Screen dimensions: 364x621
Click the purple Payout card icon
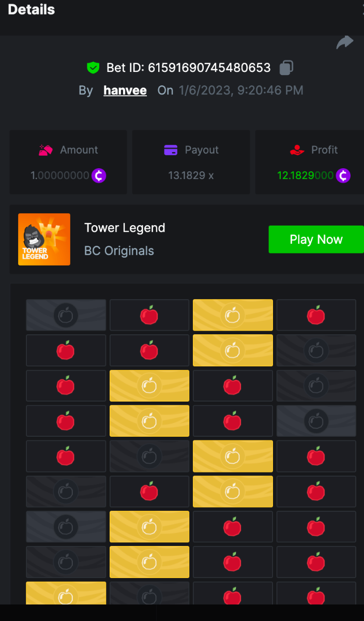[171, 150]
